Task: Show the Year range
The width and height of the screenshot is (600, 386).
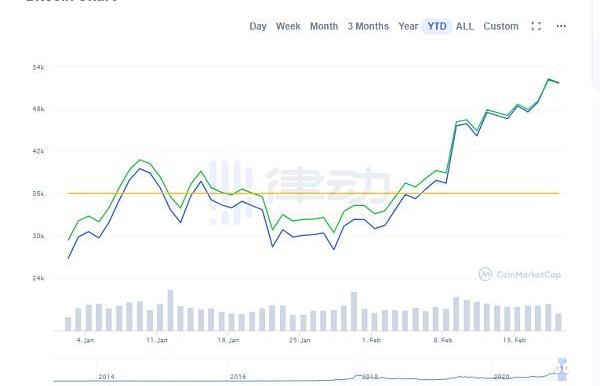Action: 408,26
